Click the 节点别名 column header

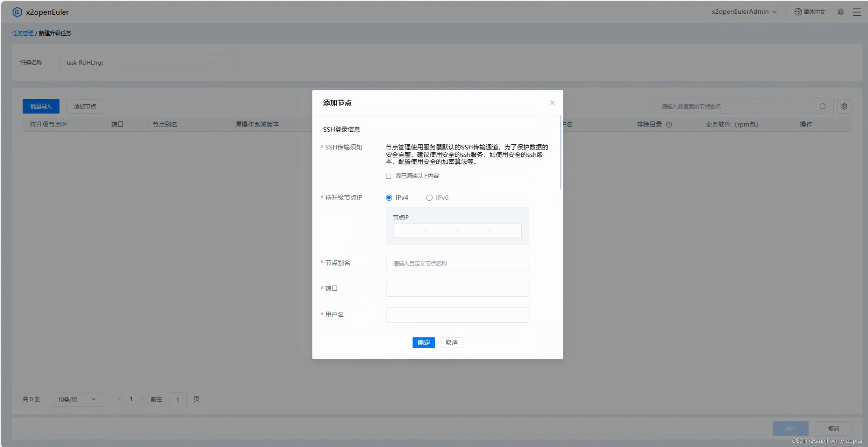pos(165,125)
